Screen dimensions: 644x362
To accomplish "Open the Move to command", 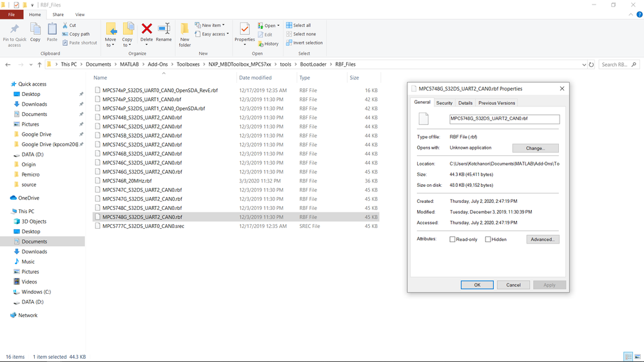I will point(110,35).
